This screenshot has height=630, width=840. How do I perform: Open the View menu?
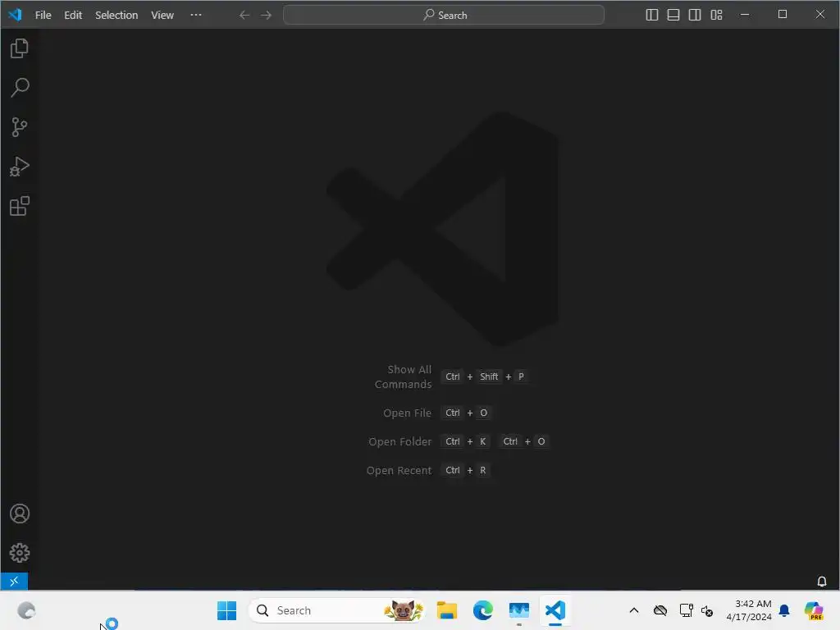(162, 15)
